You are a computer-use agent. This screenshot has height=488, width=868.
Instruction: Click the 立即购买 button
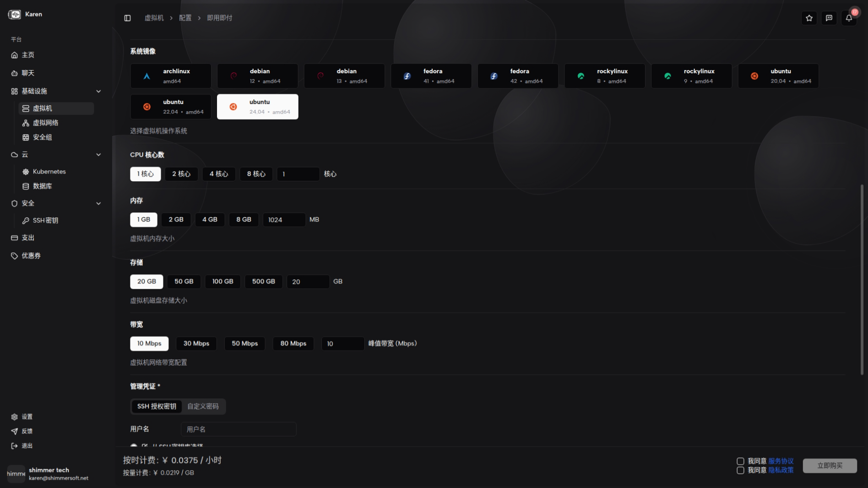point(830,466)
